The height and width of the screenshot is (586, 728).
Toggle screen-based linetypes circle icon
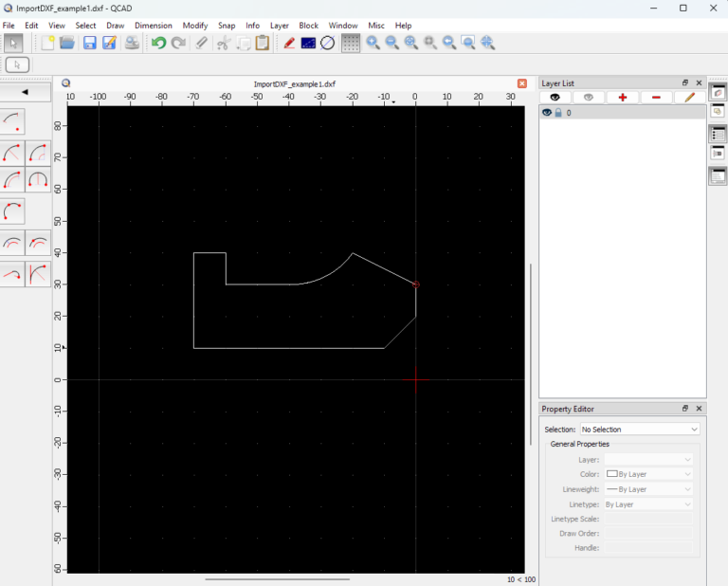tap(327, 43)
